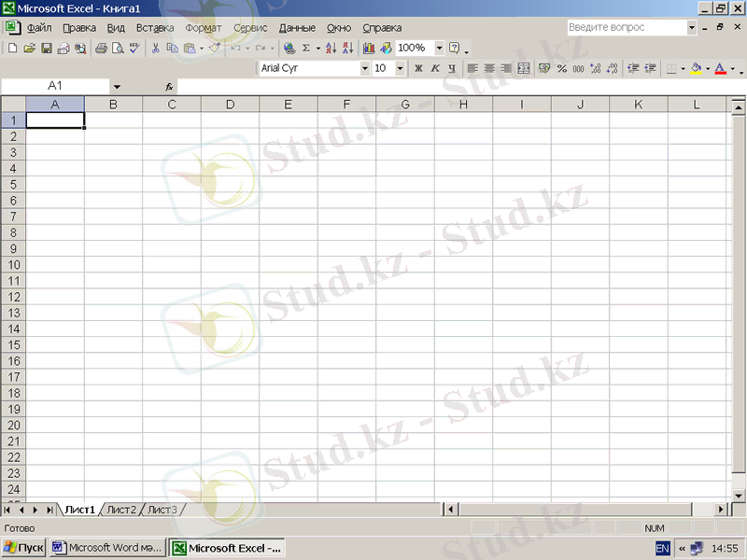The image size is (747, 560).
Task: Apply percent style format
Action: tap(562, 68)
